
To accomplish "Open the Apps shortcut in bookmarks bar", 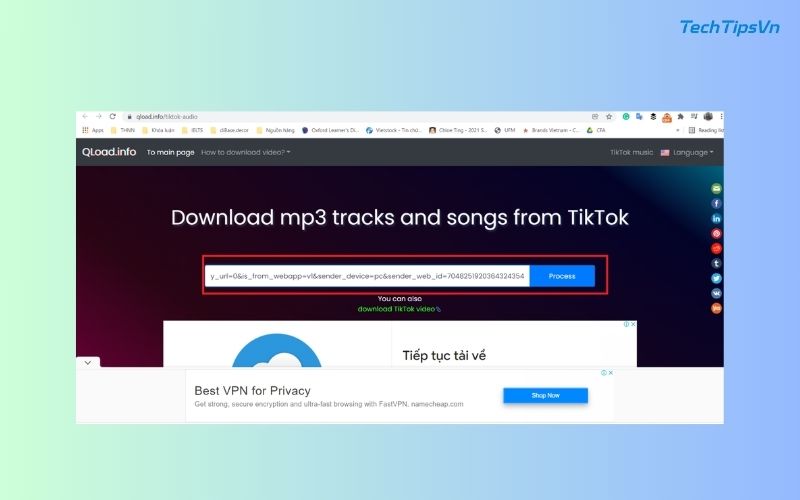I will [93, 130].
